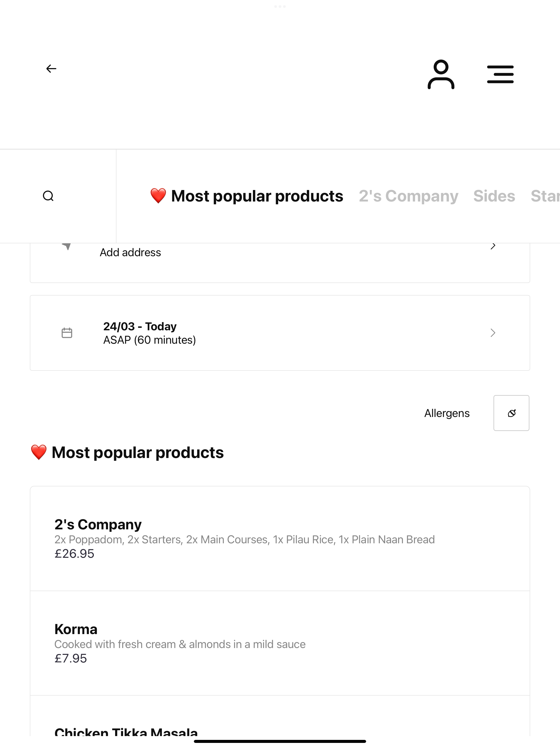Tap the allergens filter icon button
Viewport: 560px width, 747px height.
pos(511,413)
